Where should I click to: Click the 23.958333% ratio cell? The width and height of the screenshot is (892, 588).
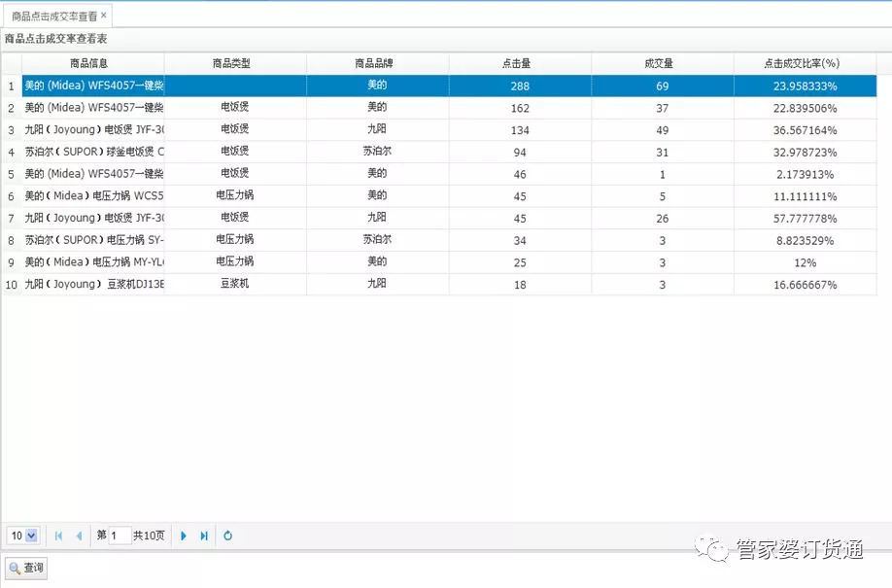click(805, 86)
